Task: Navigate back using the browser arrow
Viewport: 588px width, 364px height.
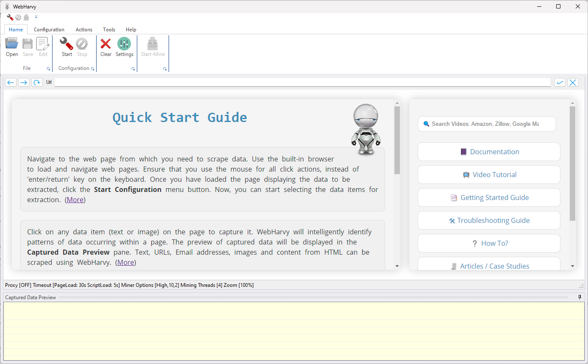Action: [x=11, y=82]
